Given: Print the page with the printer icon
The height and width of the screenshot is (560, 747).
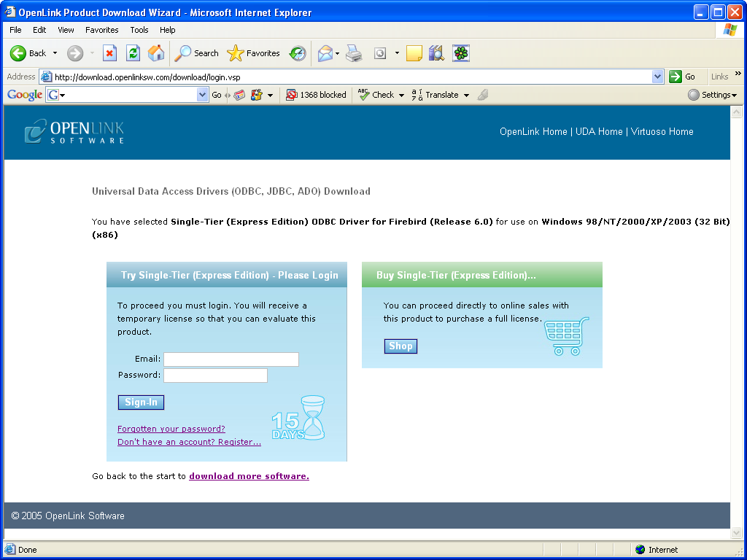Looking at the screenshot, I should (354, 53).
